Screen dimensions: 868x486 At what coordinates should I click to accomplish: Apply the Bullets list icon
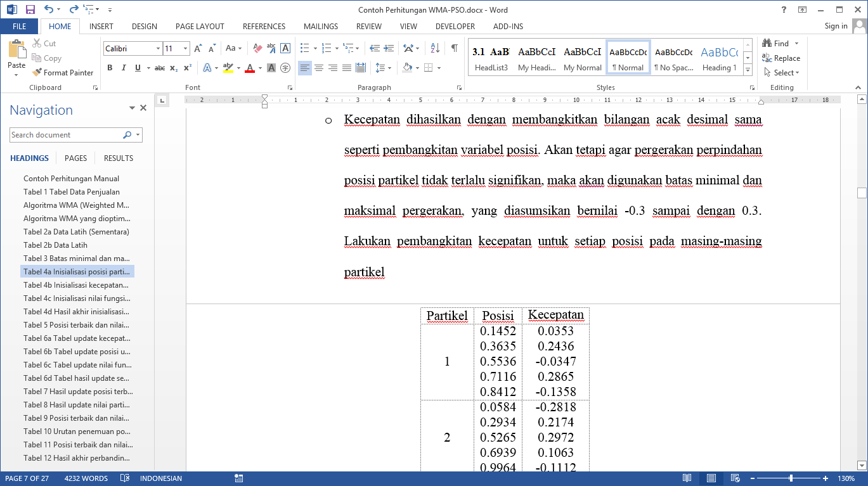click(x=304, y=48)
